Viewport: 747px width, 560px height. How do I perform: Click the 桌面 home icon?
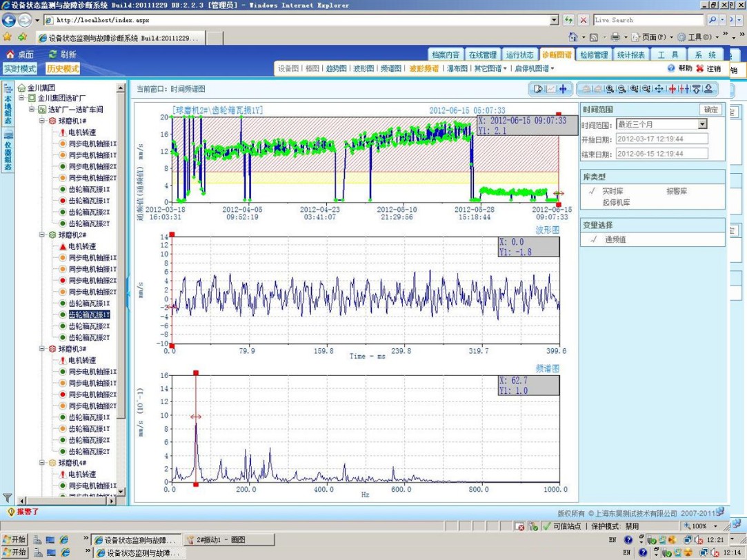click(10, 54)
